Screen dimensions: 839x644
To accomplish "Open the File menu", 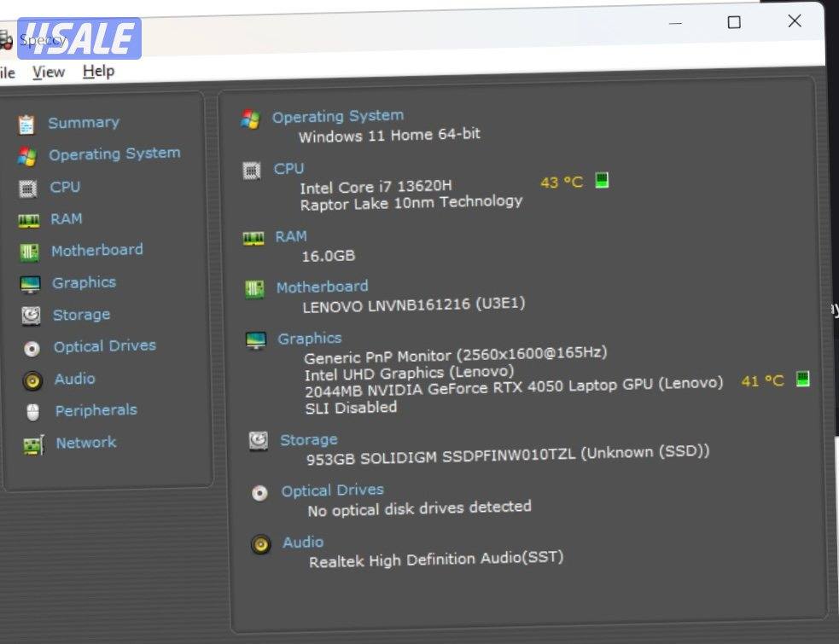I will (7, 73).
